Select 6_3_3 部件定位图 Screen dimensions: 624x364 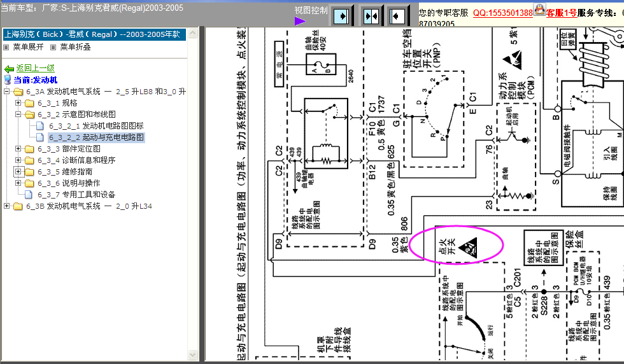coord(69,149)
